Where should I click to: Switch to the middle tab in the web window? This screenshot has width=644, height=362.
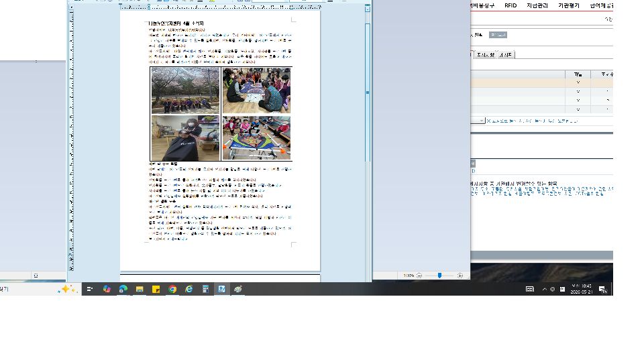486,54
